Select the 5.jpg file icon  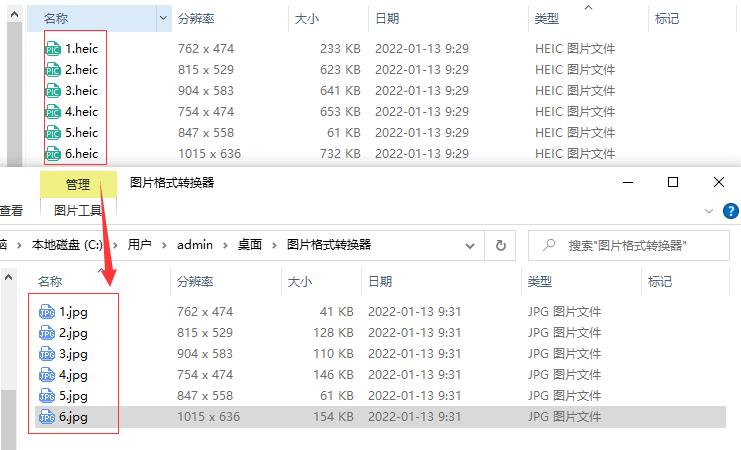click(47, 396)
